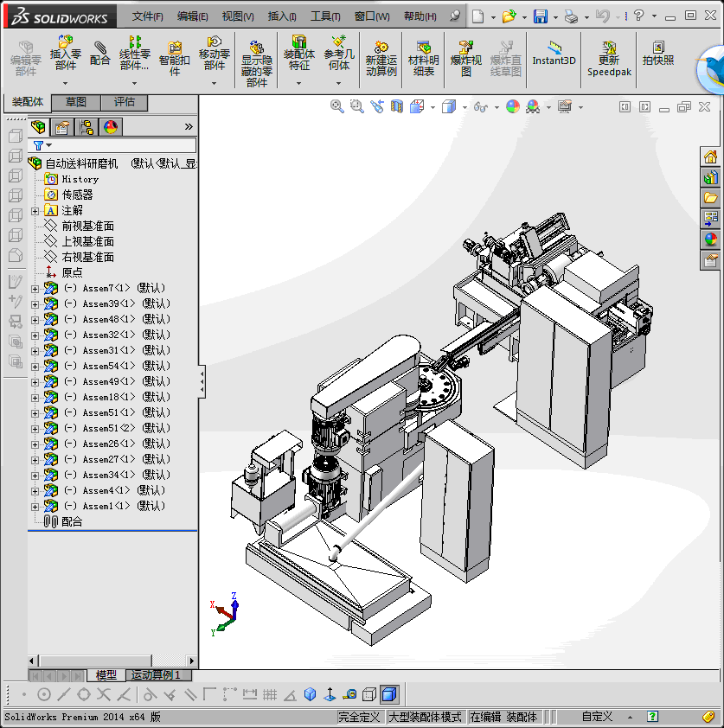Open the 插入零部件 dropdown arrow
This screenshot has width=724, height=728.
click(65, 84)
